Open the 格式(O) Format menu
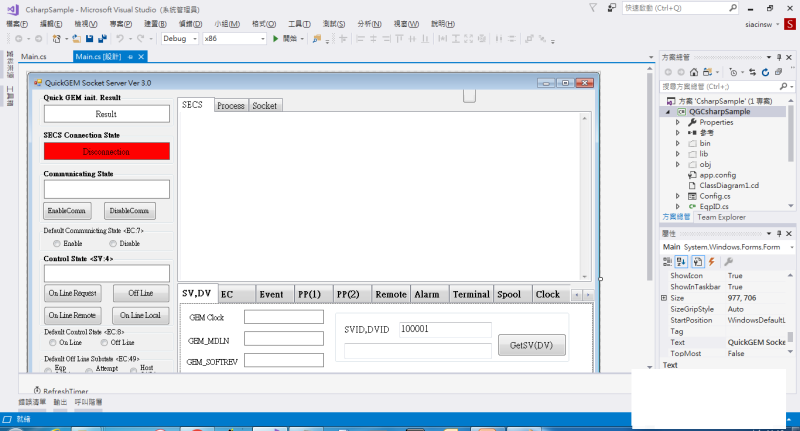800x431 pixels. pos(264,23)
